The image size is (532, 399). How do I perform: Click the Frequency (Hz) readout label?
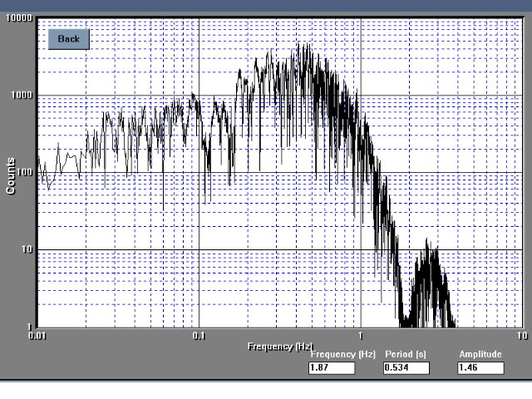click(x=348, y=354)
